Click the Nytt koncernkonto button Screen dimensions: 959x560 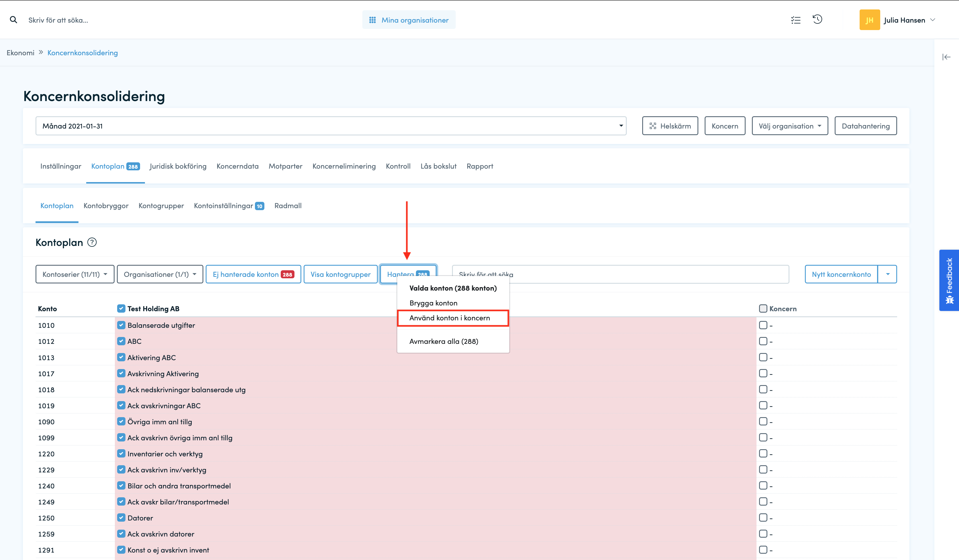pos(841,274)
